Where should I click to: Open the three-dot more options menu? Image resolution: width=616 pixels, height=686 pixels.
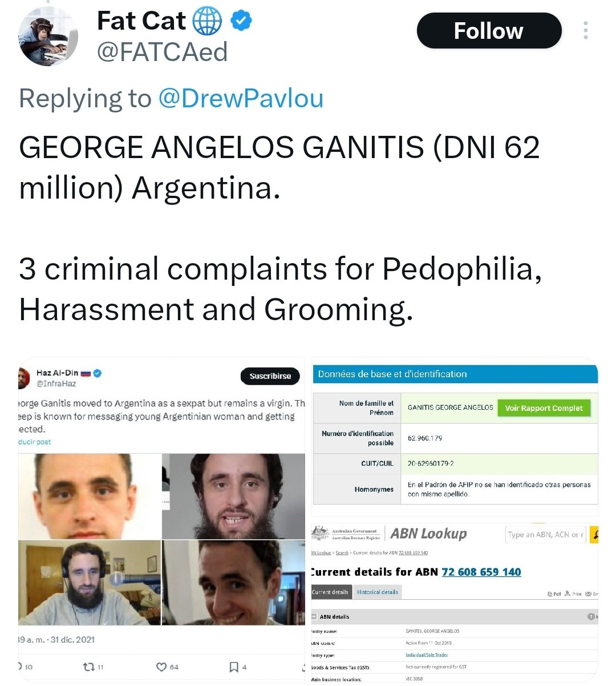[586, 31]
